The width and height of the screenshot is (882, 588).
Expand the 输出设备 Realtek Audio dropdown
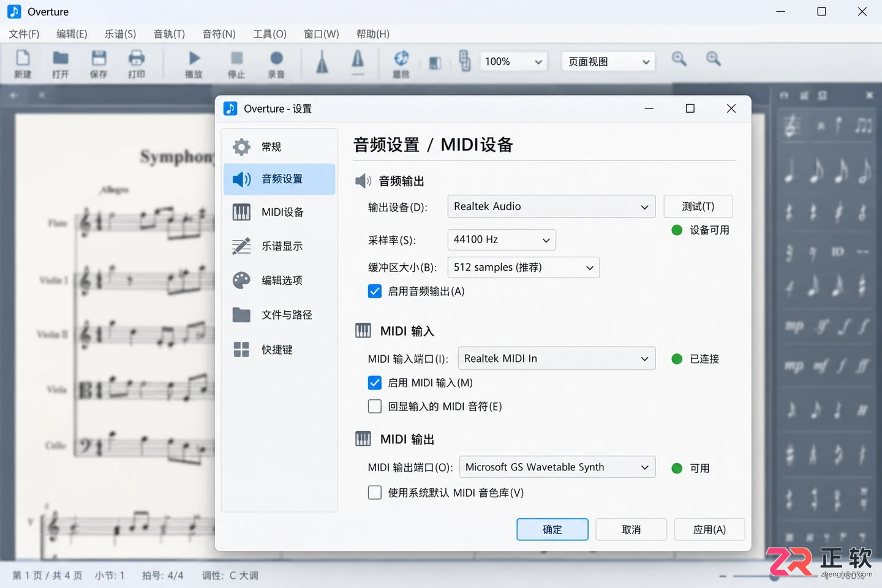[551, 206]
